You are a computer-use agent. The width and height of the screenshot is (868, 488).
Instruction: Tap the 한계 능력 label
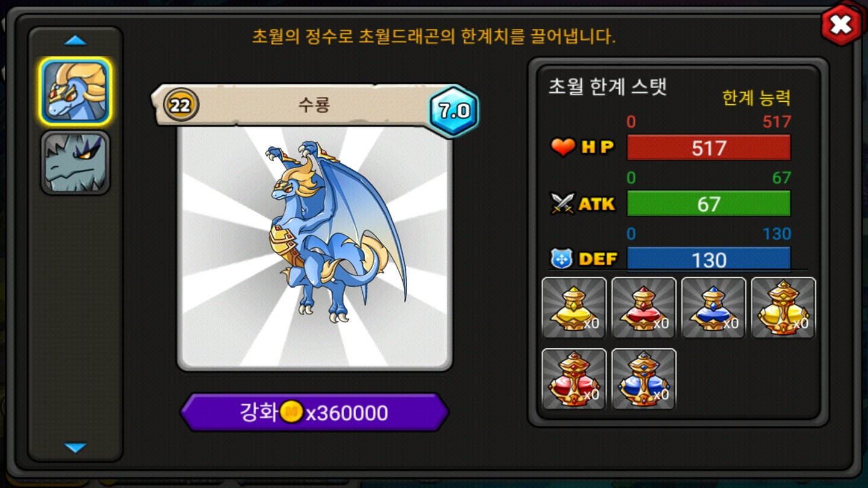click(x=756, y=98)
